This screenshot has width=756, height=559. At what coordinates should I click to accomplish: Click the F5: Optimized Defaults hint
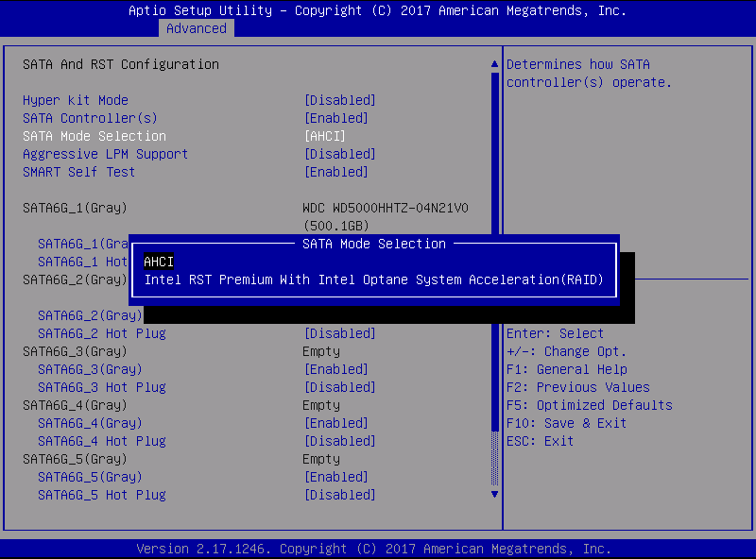[590, 405]
